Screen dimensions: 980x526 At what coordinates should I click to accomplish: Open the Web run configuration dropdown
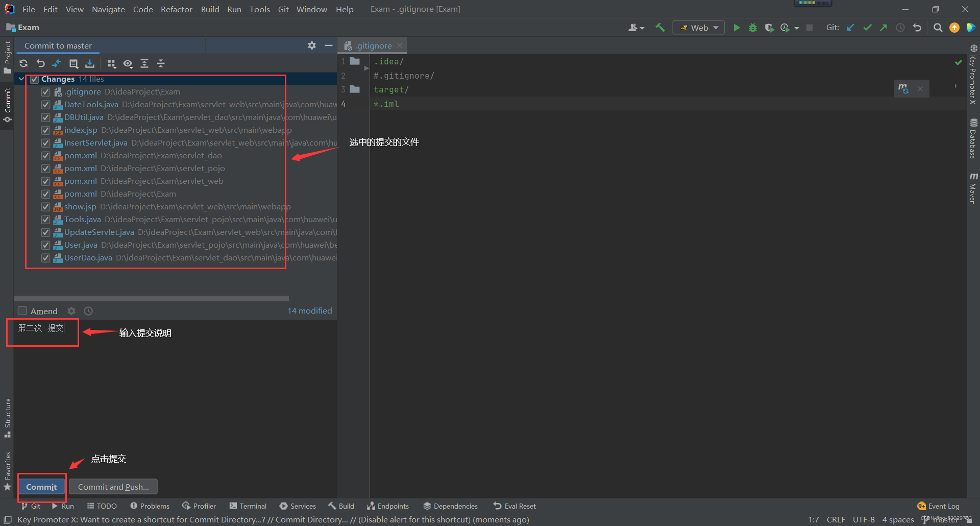click(699, 28)
